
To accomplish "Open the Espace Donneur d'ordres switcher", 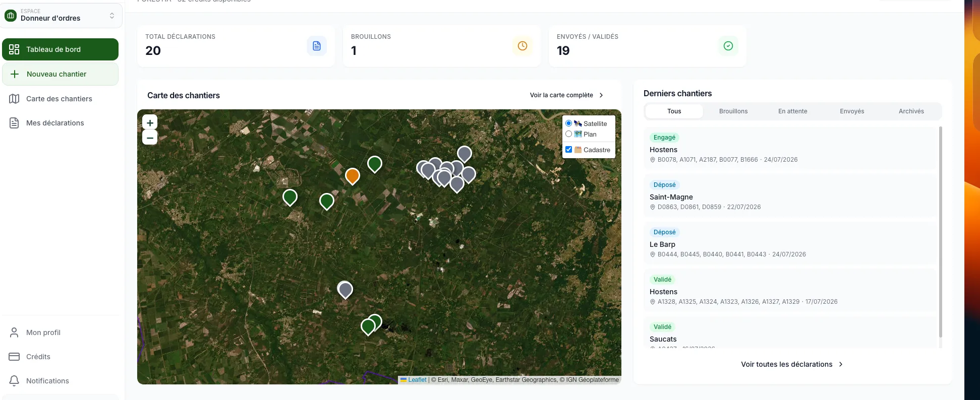I will click(x=61, y=15).
